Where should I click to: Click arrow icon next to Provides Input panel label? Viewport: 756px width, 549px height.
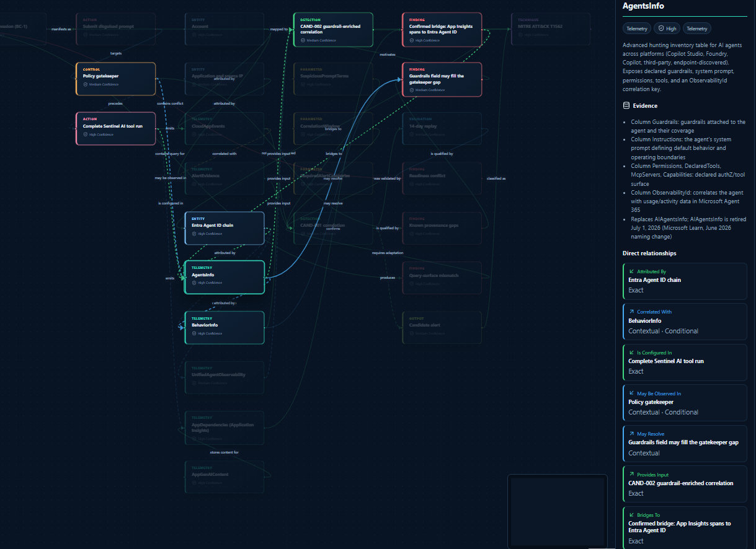pos(631,475)
